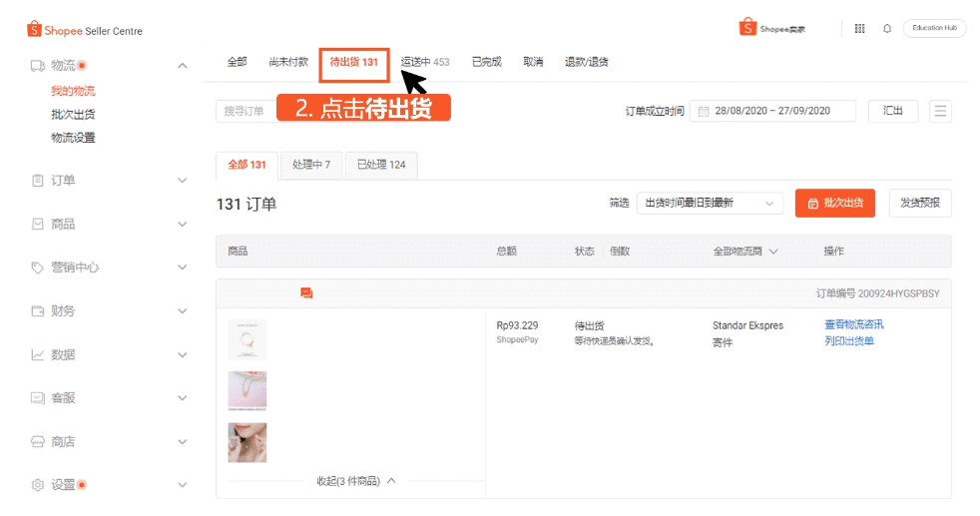Switch to the 运送中 453 tab
980x516 pixels.
pyautogui.click(x=425, y=62)
